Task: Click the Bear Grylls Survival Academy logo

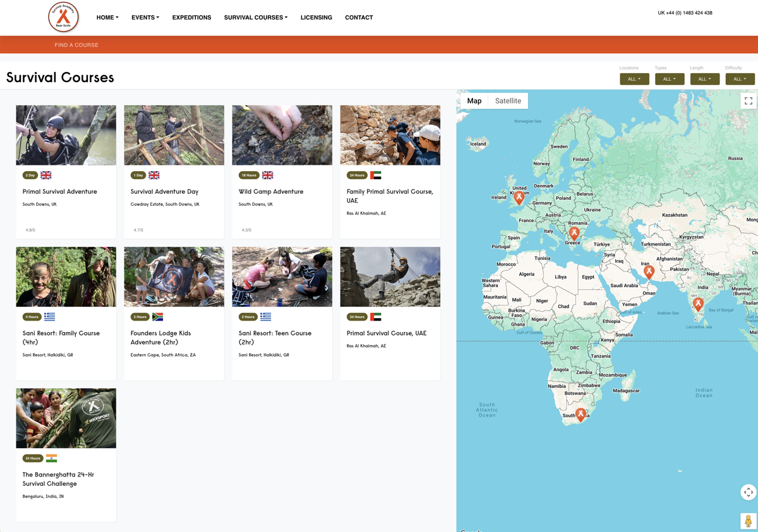Action: 63,17
